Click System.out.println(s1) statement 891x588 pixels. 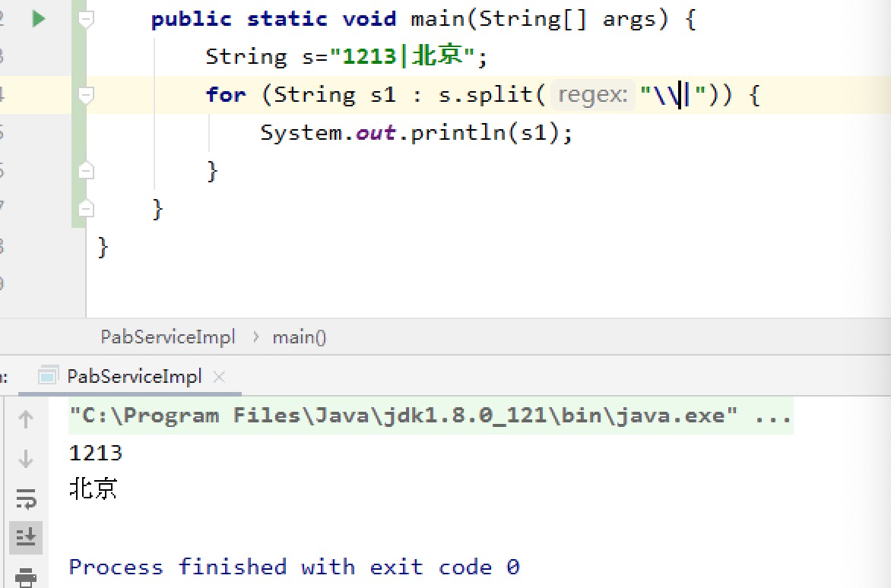[x=417, y=133]
